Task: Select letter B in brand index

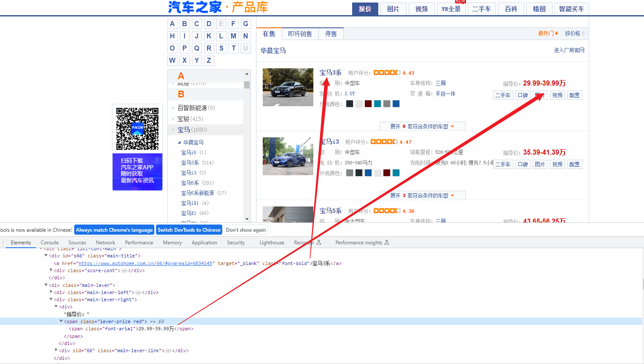Action: [184, 24]
